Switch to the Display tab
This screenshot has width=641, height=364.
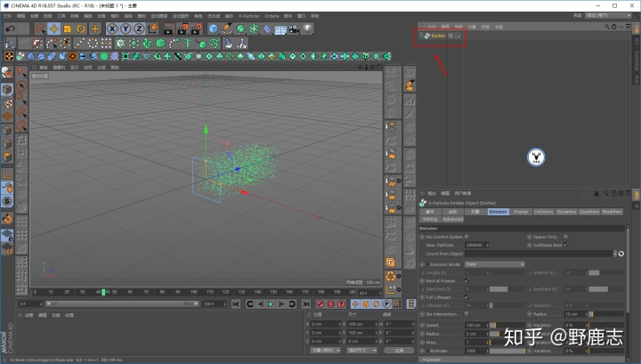pos(521,212)
